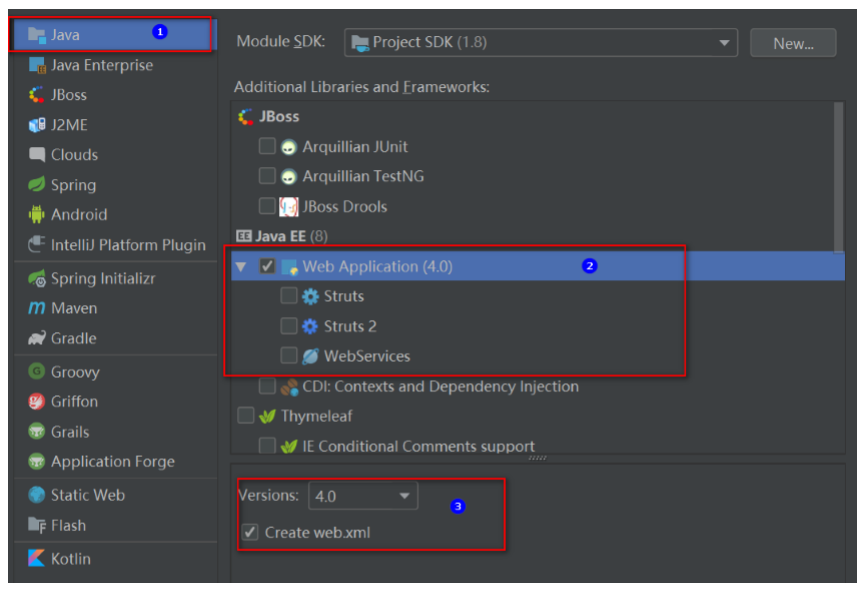The width and height of the screenshot is (866, 593).
Task: Click the panel splitter grip handle
Action: tap(537, 458)
